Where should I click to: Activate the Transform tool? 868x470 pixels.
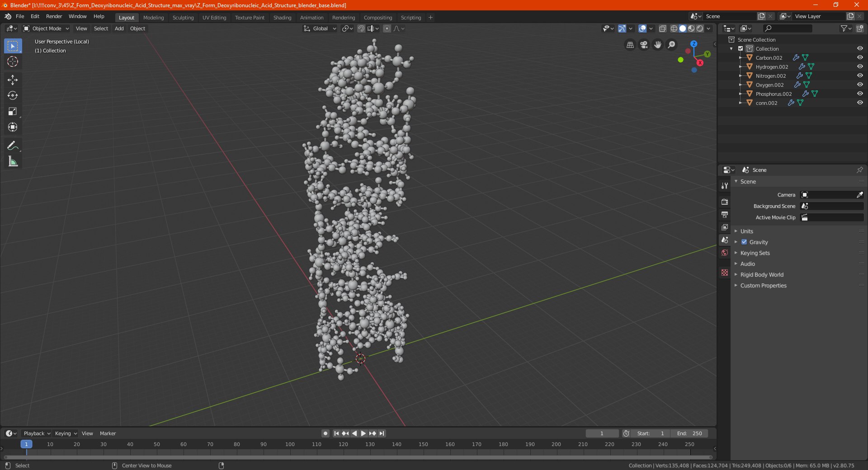coord(13,127)
